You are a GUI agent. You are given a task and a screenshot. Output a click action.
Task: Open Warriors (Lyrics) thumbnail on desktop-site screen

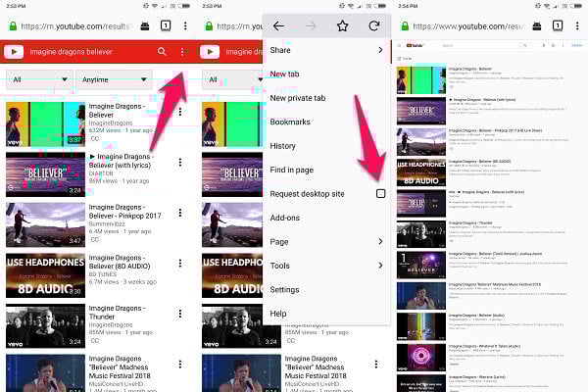(x=421, y=383)
